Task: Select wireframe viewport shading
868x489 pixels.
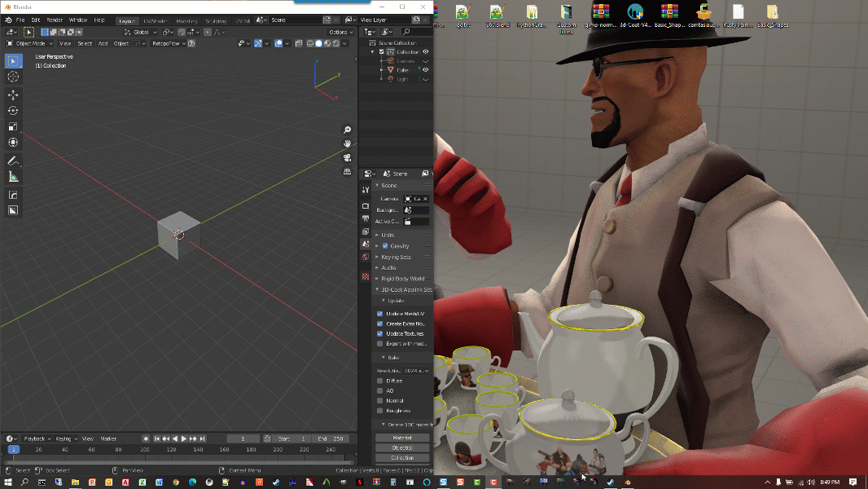Action: (310, 43)
